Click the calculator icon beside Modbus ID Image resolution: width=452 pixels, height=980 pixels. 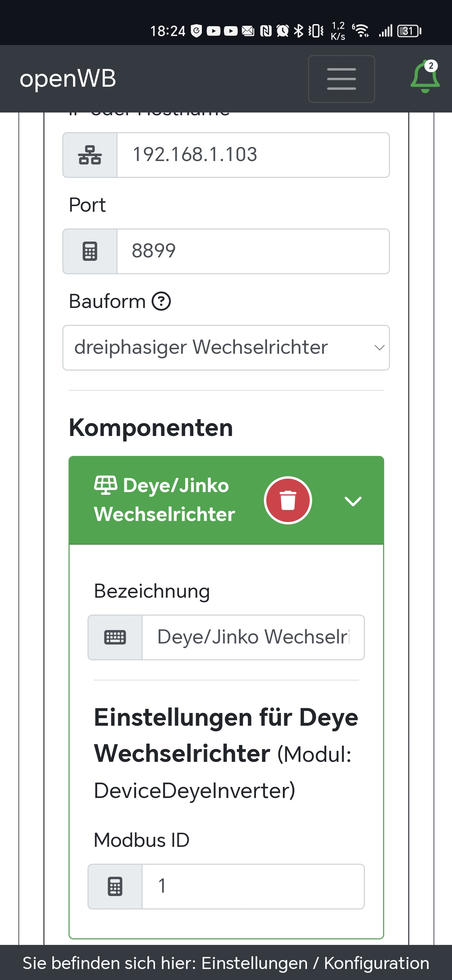point(115,886)
